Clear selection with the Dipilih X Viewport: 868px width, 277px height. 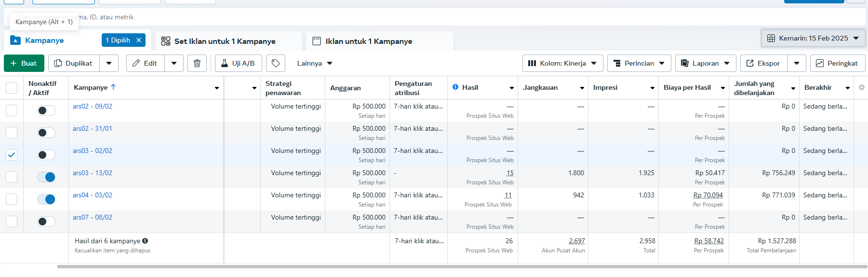pos(139,40)
